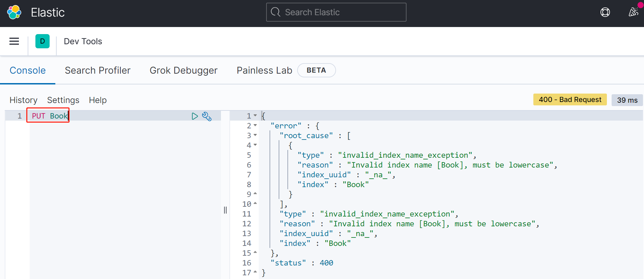Click the "status" key on line 16
The image size is (644, 279).
pyautogui.click(x=288, y=263)
